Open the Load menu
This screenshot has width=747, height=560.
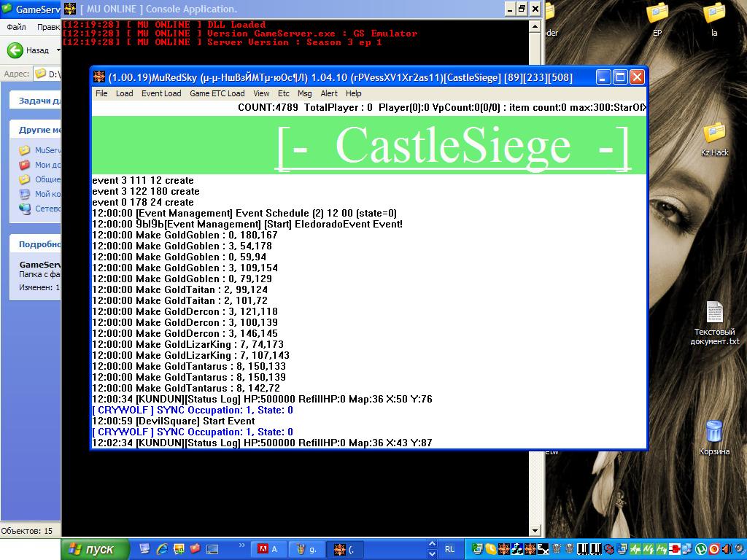pos(124,93)
